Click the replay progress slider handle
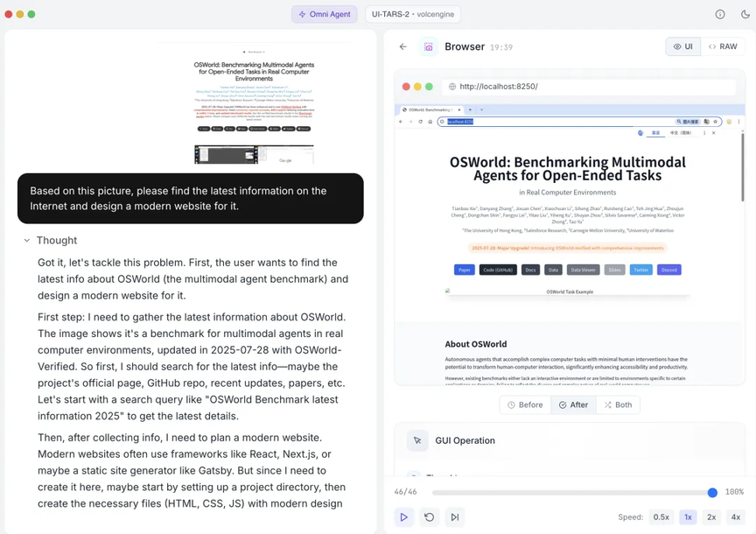The image size is (756, 534). (712, 493)
